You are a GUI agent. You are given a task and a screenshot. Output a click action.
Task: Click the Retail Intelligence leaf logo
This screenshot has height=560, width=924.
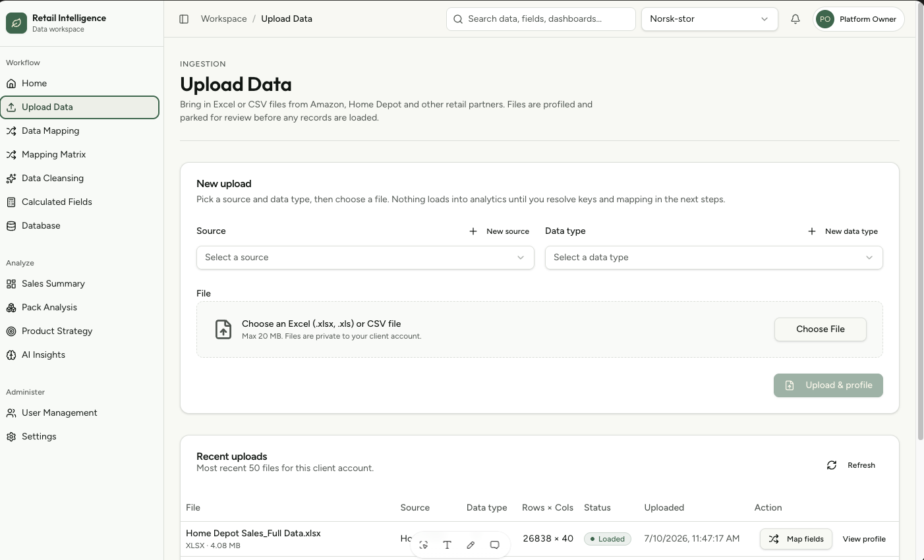click(x=16, y=23)
